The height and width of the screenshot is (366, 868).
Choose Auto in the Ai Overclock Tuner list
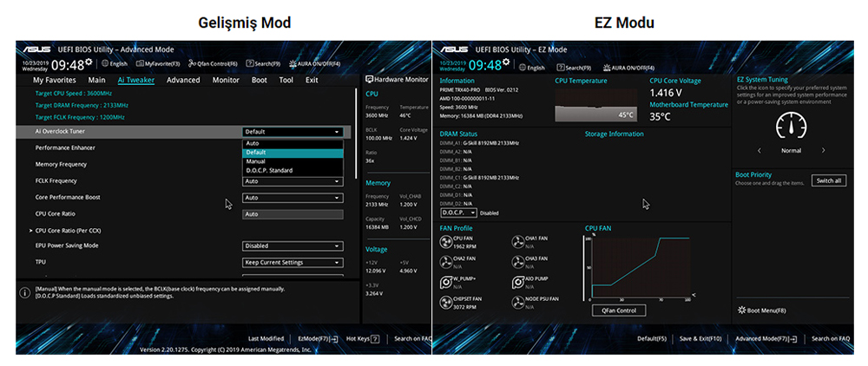pyautogui.click(x=293, y=143)
